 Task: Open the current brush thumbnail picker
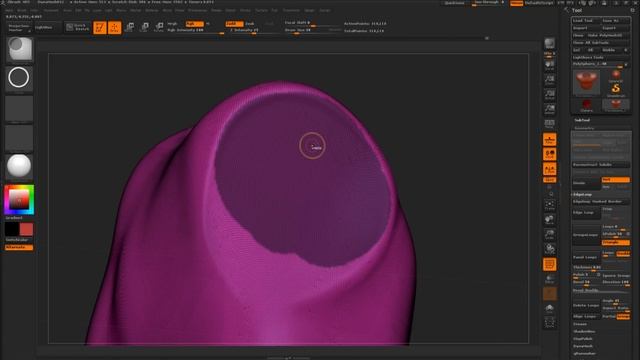19,49
